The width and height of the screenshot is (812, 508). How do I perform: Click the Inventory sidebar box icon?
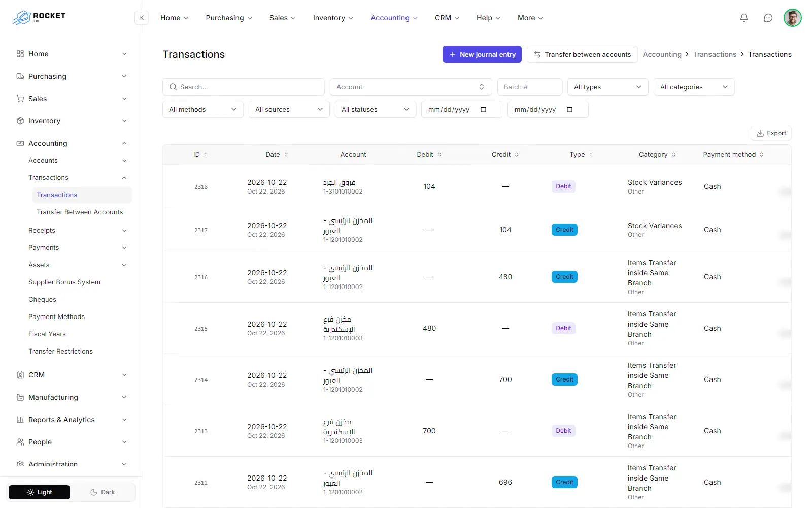point(20,121)
